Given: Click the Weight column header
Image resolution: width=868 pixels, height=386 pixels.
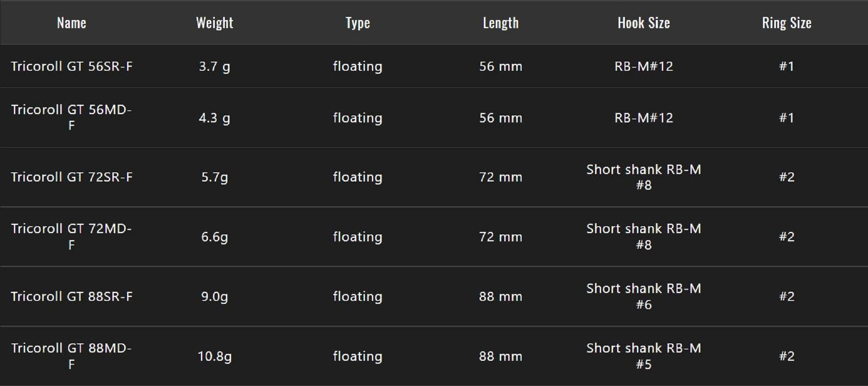Looking at the screenshot, I should click(x=214, y=23).
